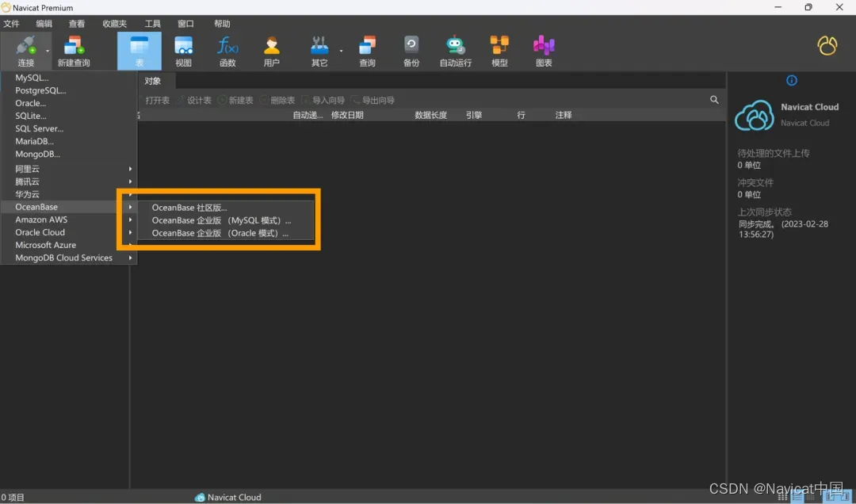Switch to grid view icon in status bar
The width and height of the screenshot is (856, 504).
pos(782,498)
